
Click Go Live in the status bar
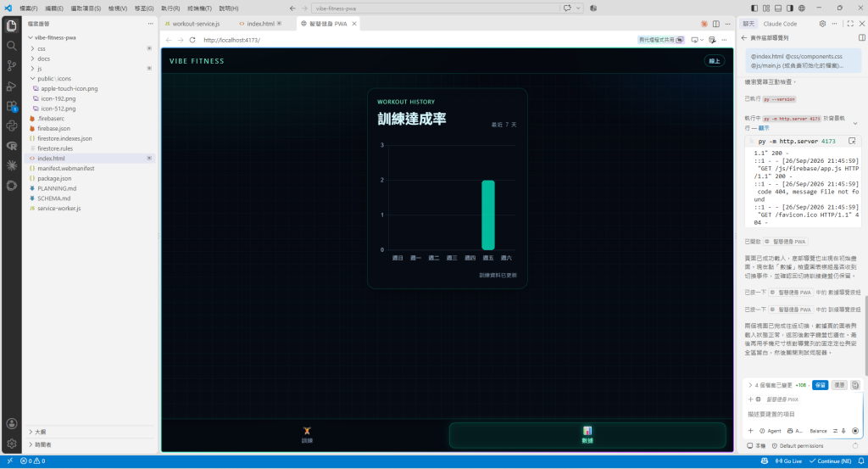[789, 461]
